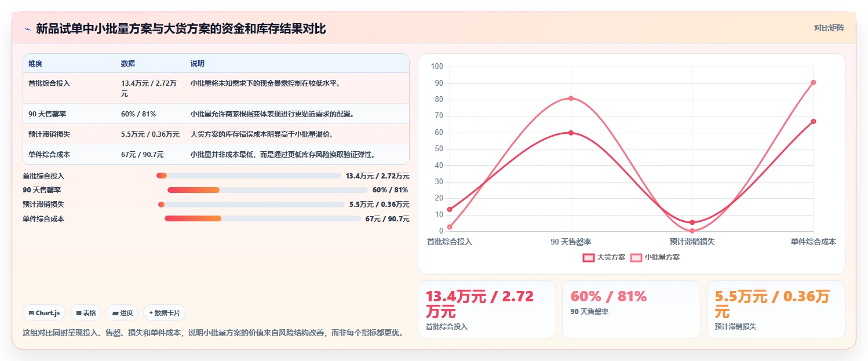Screen dimensions: 868x361
Task: Click chart point 大货方案 at 90 天售罄率
Action: (x=571, y=133)
